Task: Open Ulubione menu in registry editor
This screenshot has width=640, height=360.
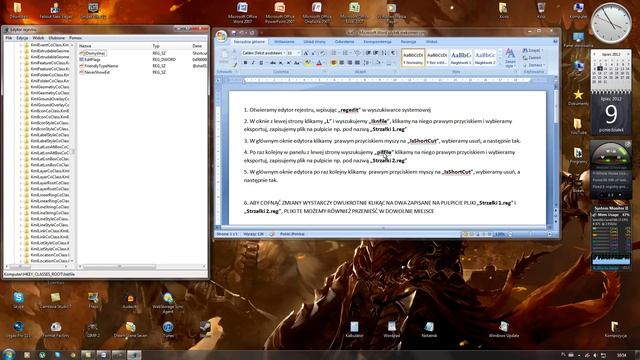Action: pos(56,38)
